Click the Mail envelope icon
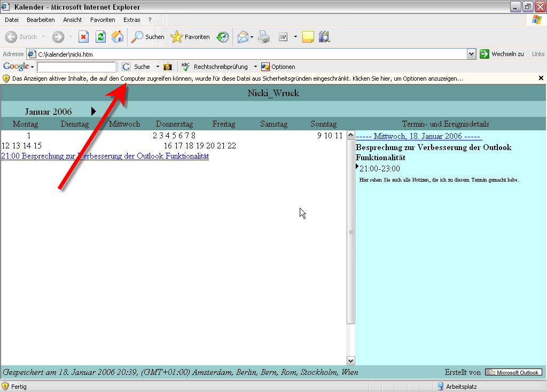Viewport: 547px width, 392px height. click(243, 37)
